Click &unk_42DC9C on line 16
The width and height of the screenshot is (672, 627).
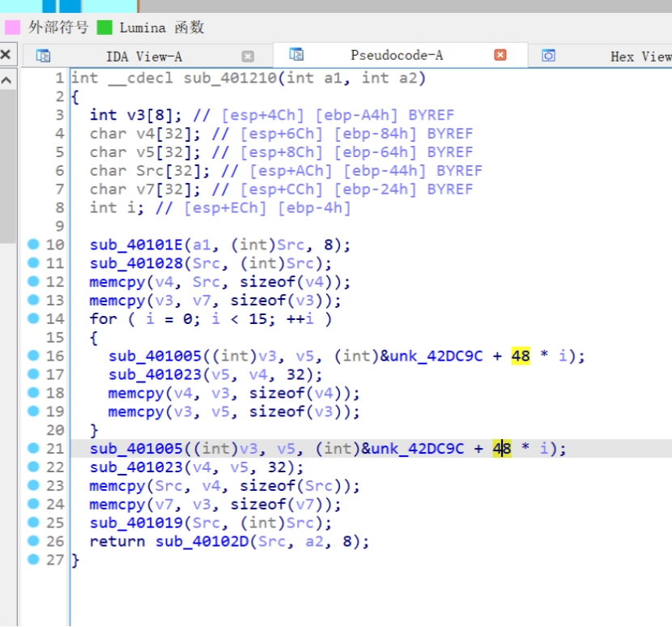point(432,356)
